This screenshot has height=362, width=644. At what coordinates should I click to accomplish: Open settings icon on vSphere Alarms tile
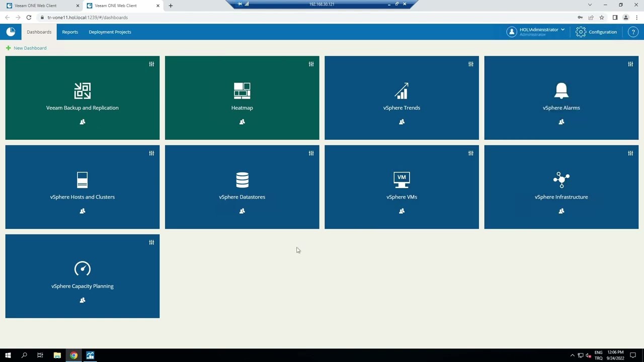point(630,64)
